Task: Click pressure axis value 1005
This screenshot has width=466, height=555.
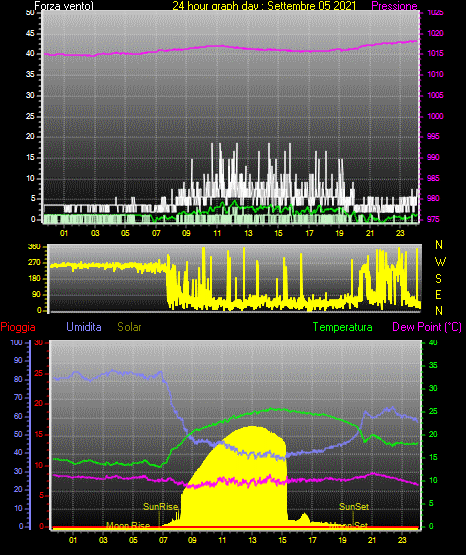Action: tap(435, 95)
